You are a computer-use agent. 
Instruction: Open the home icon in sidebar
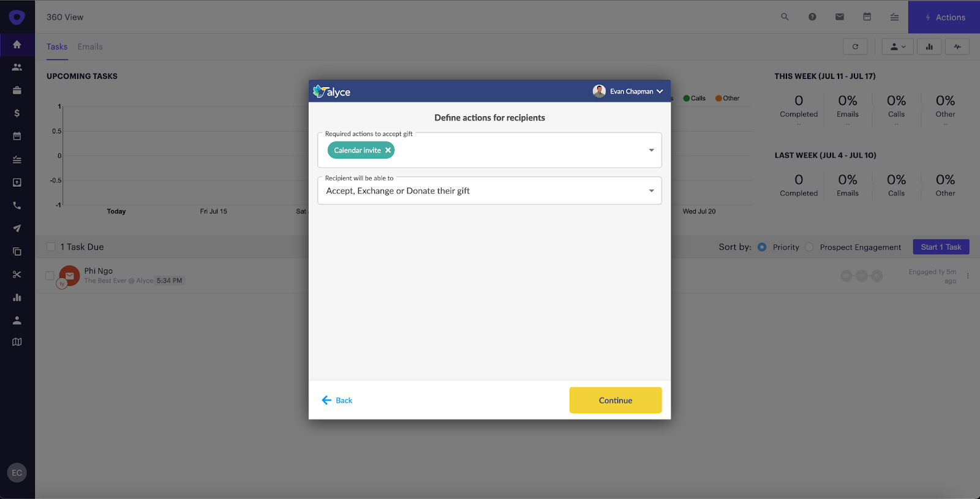pyautogui.click(x=17, y=45)
